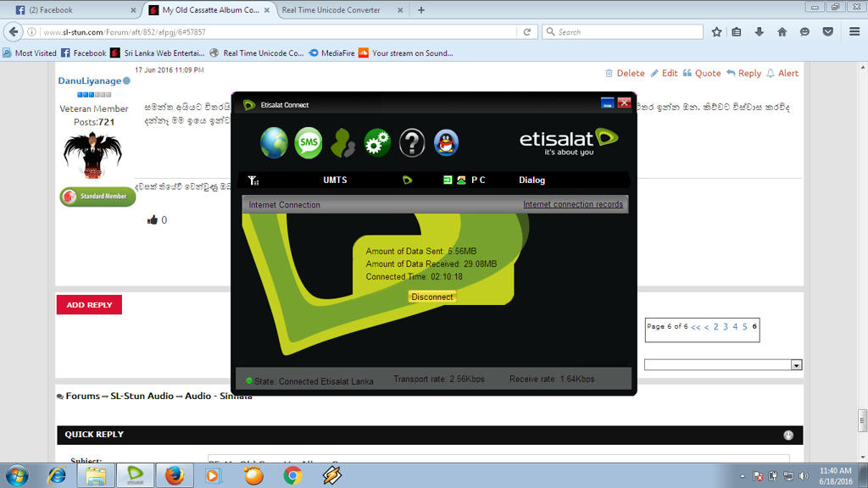Open Winamp from the taskbar
868x488 pixels.
coord(332,476)
